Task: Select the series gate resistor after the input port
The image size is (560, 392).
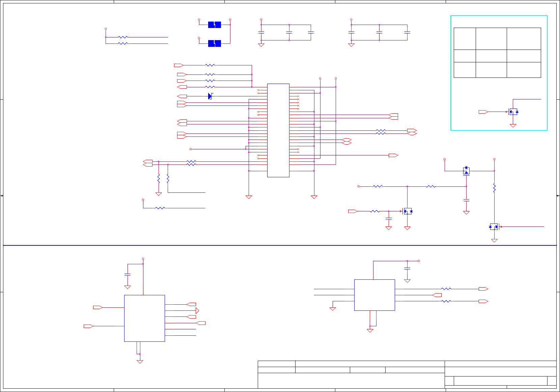Action: (375, 211)
